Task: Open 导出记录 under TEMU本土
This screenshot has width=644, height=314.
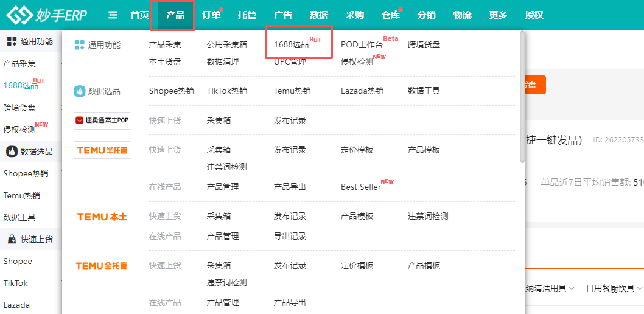Action: [290, 237]
